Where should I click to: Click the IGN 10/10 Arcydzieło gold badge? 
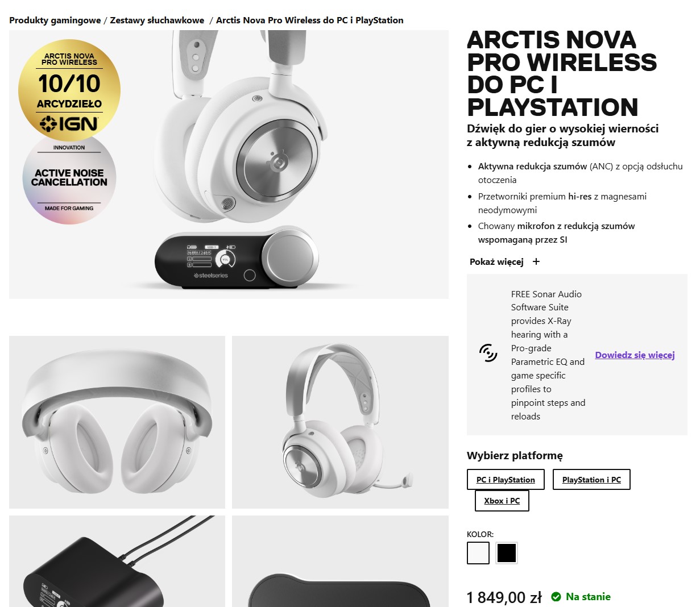click(69, 90)
